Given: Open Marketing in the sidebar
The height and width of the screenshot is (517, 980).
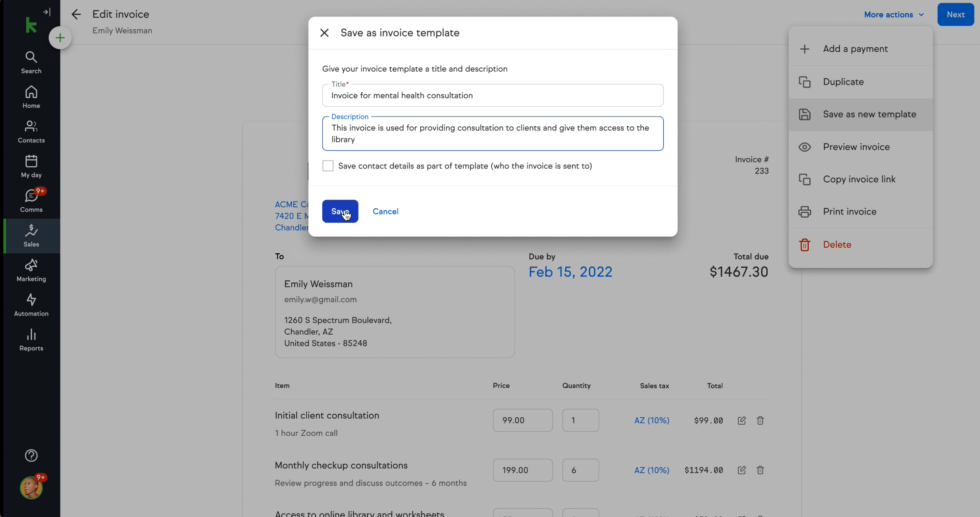Looking at the screenshot, I should tap(31, 270).
